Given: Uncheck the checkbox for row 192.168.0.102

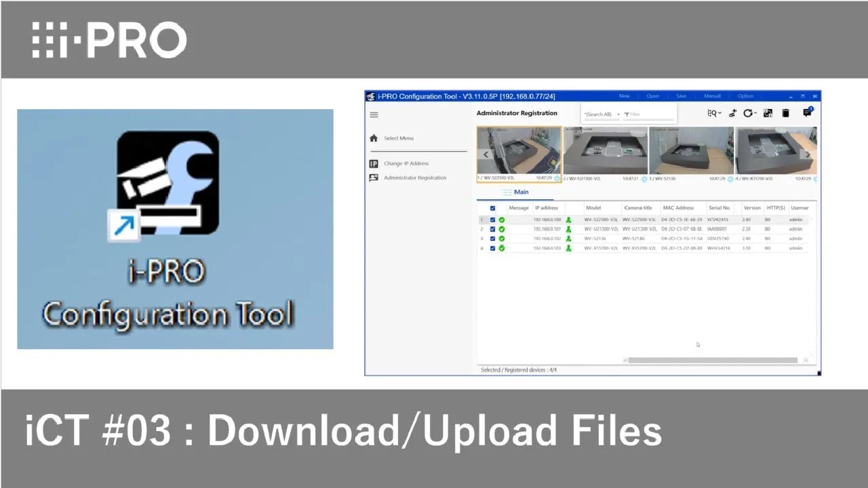Looking at the screenshot, I should 492,239.
